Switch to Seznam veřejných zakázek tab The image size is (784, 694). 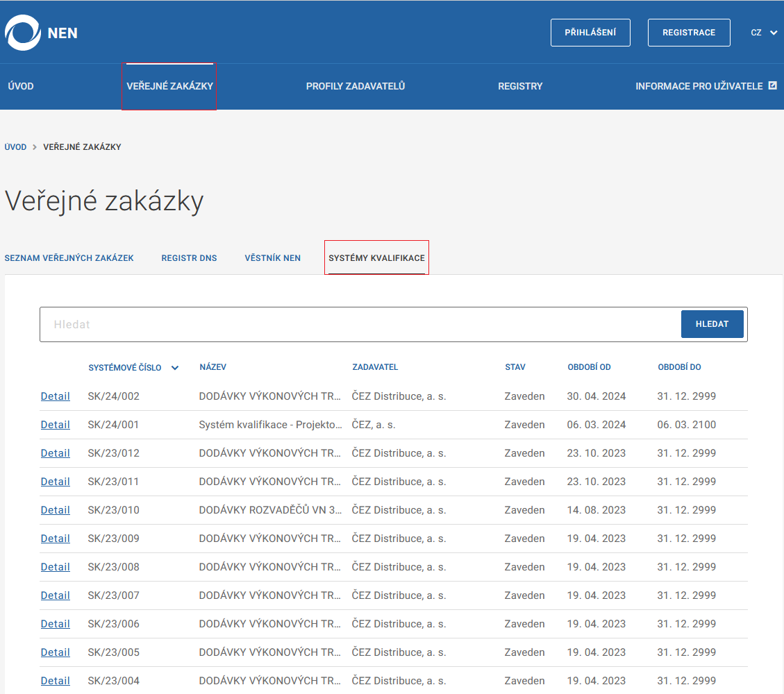[69, 257]
